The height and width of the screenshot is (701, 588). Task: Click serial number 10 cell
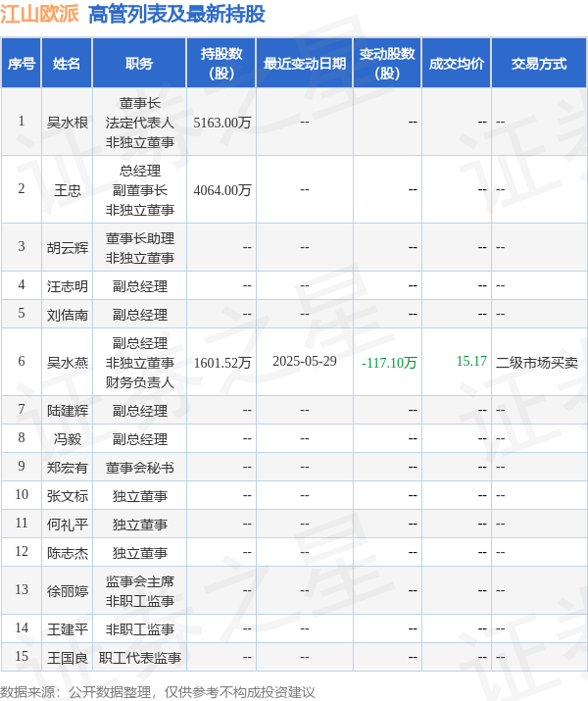21,495
